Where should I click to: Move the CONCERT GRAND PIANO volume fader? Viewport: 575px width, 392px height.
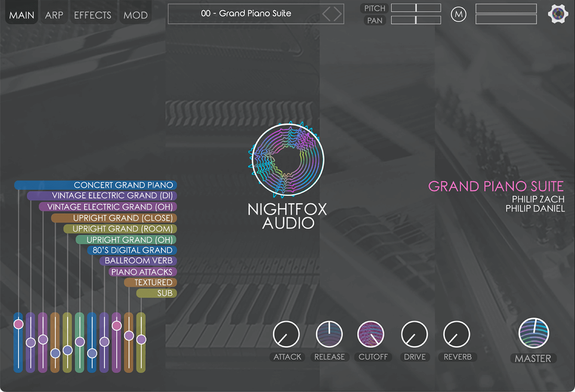(x=19, y=325)
